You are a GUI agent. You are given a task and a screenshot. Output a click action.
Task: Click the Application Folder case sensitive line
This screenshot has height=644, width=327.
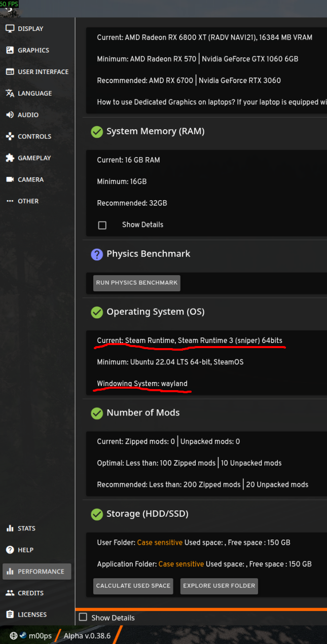(x=204, y=564)
